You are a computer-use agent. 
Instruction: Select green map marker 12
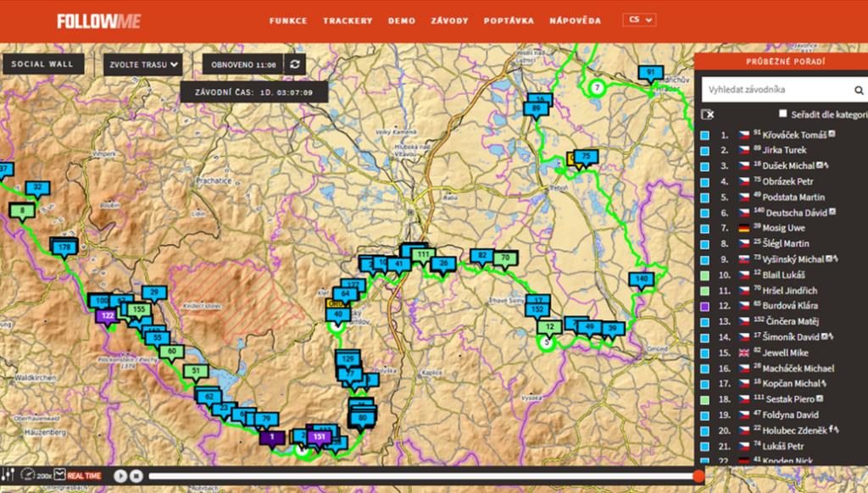[549, 327]
